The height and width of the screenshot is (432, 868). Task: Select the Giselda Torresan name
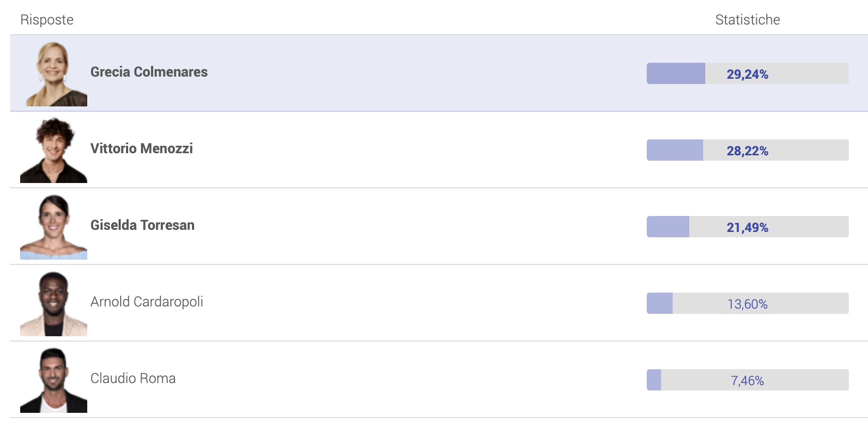tap(143, 225)
